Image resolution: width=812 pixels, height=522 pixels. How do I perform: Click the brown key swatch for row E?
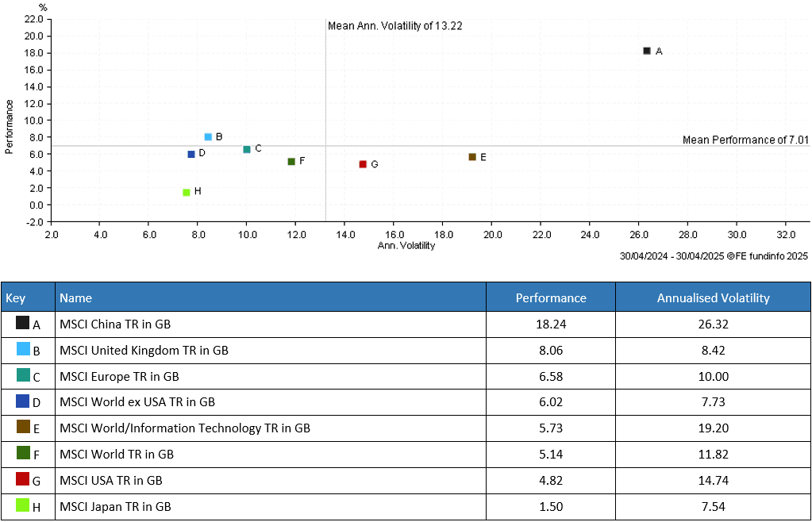[x=23, y=427]
